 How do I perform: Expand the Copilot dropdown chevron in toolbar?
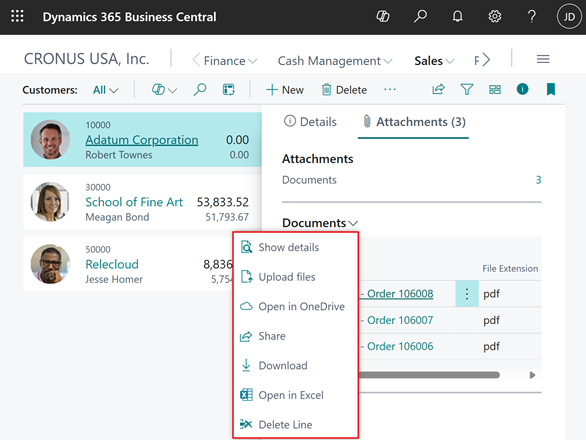click(173, 90)
